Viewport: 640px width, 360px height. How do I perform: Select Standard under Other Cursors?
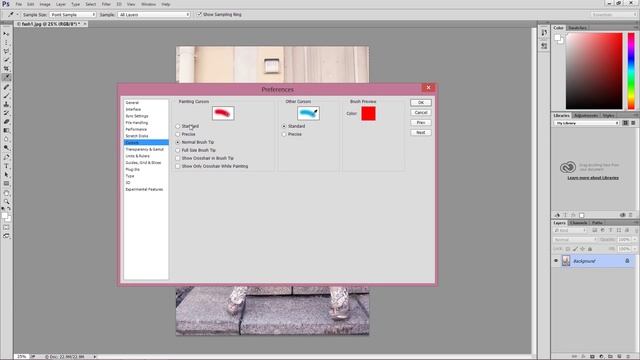pyautogui.click(x=294, y=126)
